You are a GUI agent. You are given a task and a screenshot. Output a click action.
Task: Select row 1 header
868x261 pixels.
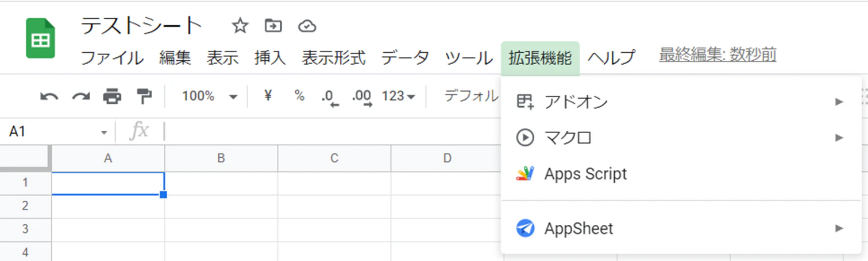[25, 184]
